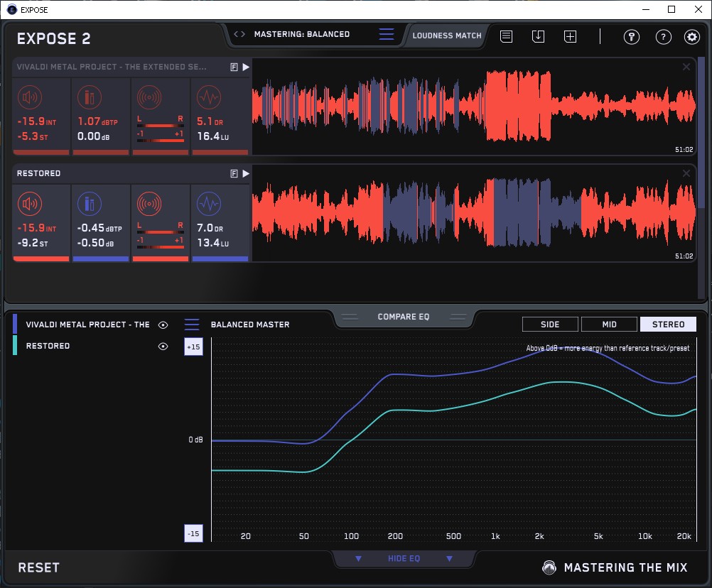Image resolution: width=712 pixels, height=588 pixels.
Task: Click the Vivaldi Metal Project color swatch
Action: tap(15, 325)
